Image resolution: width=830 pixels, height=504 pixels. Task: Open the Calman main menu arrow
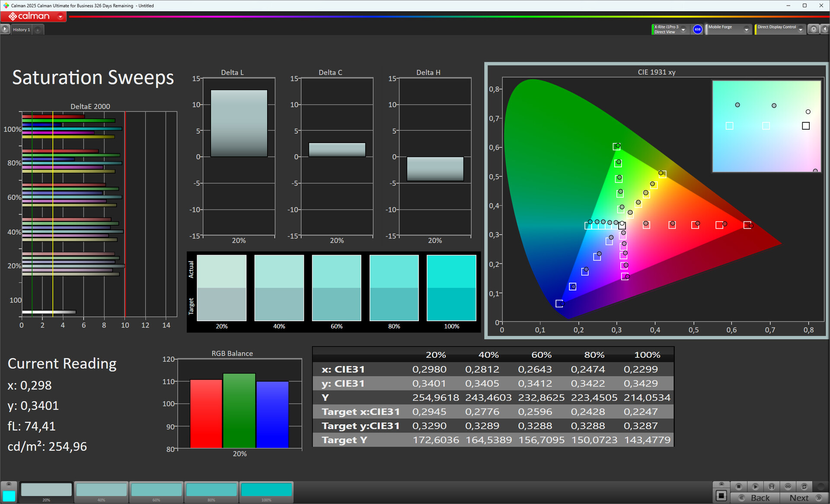point(61,16)
